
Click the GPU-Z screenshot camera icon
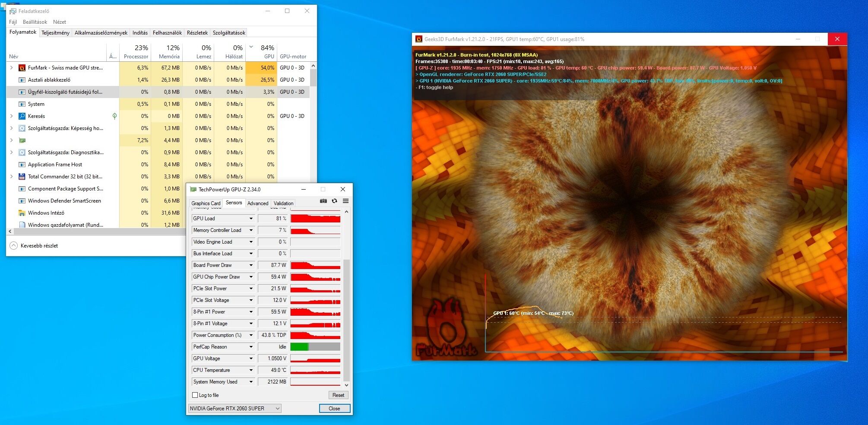click(323, 201)
